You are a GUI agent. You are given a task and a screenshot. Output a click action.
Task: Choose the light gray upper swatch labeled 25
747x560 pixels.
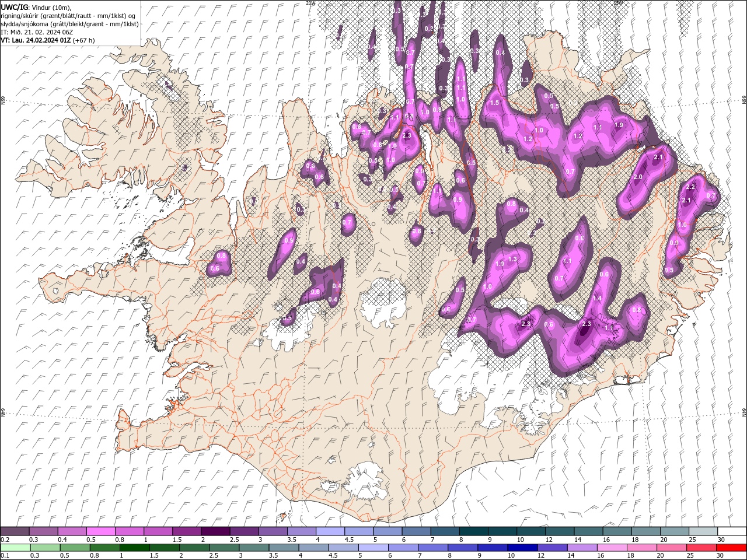[703, 531]
